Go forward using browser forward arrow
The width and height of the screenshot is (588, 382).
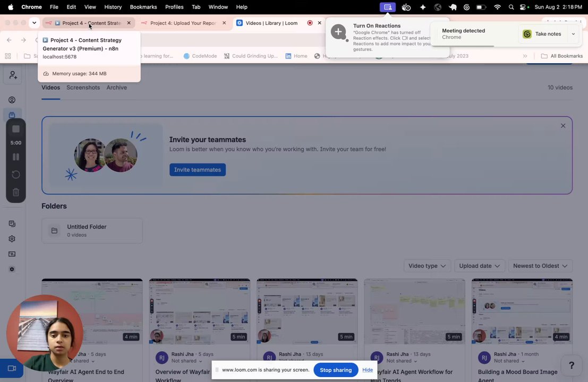[x=23, y=40]
